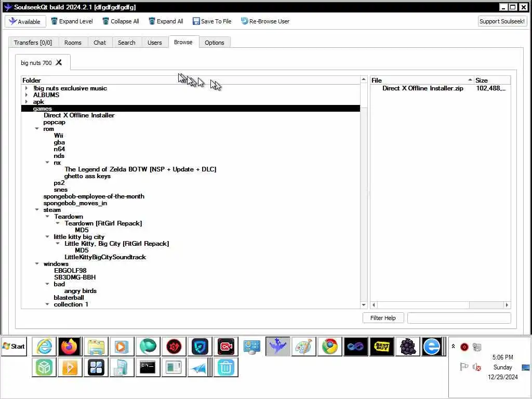The image size is (532, 399).
Task: Collapse the windows folder
Action: (x=37, y=263)
